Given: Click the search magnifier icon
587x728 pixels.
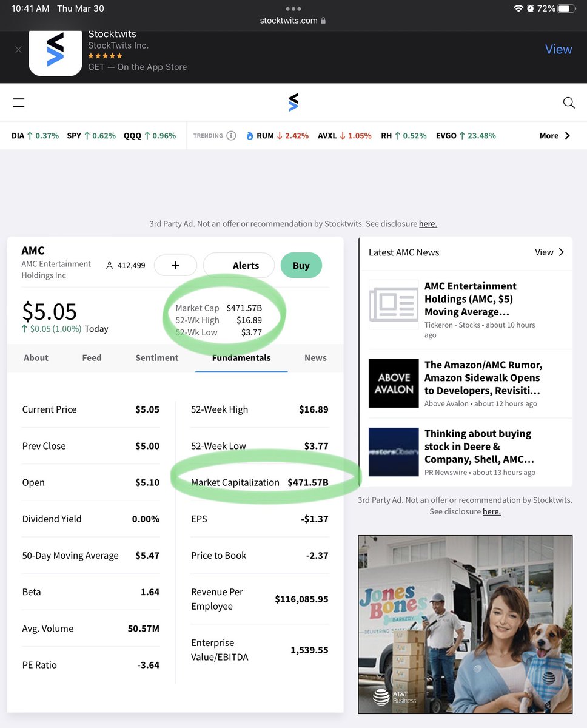Looking at the screenshot, I should (568, 103).
